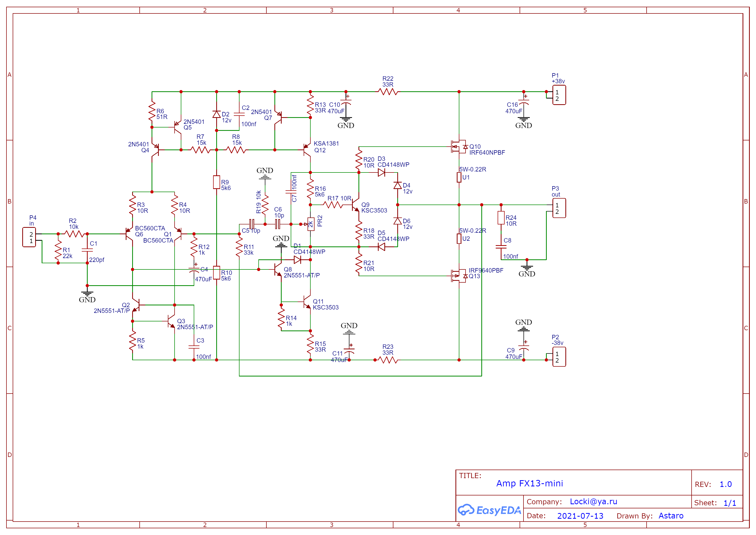This screenshot has width=756, height=535.
Task: Click the date value '2021-07-13'
Action: click(580, 516)
